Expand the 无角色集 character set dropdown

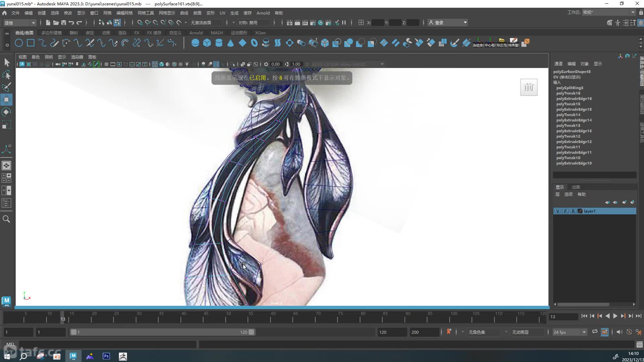(x=463, y=332)
